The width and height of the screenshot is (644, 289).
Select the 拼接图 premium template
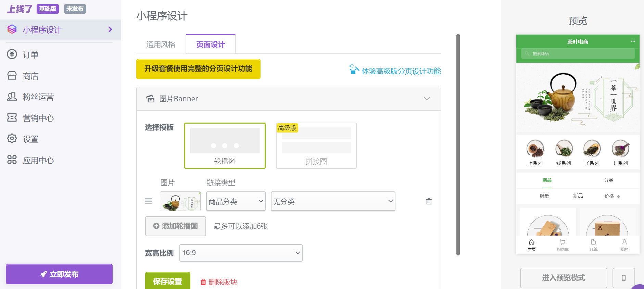[316, 146]
